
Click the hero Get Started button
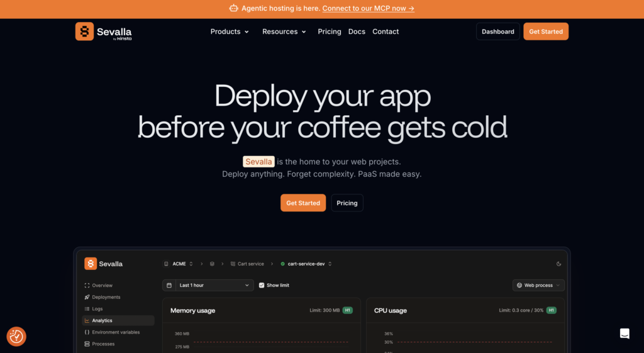tap(303, 203)
